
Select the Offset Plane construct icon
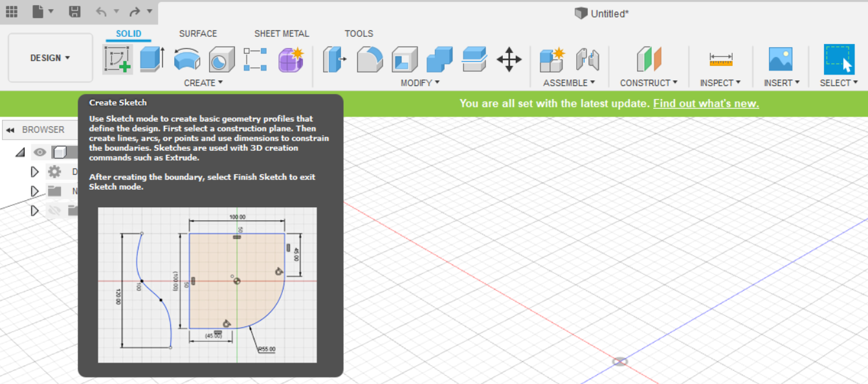pos(649,59)
